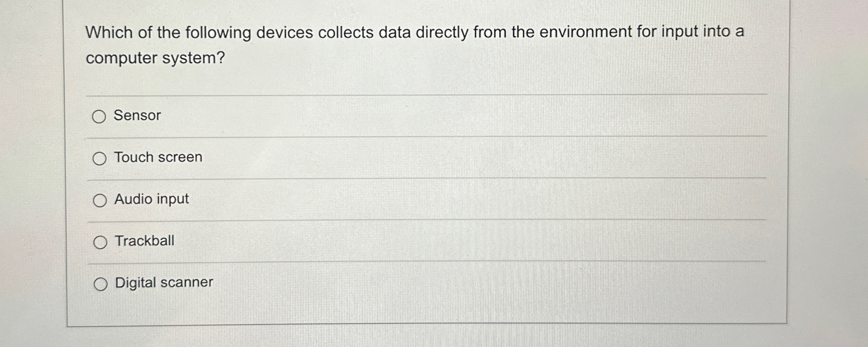Click the circle next to Sensor

(x=100, y=116)
